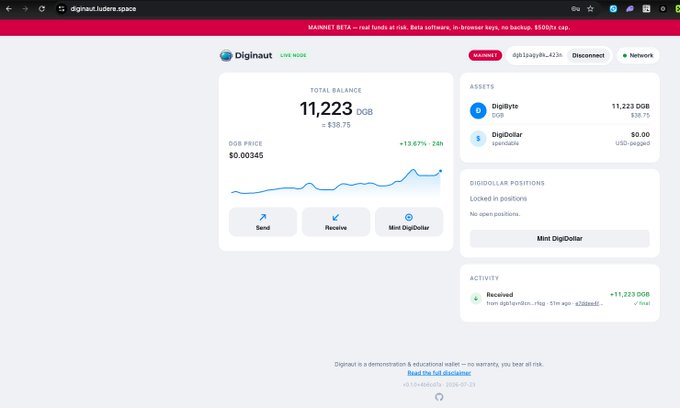680x408 pixels.
Task: Open the password key icon in address bar
Action: point(575,9)
